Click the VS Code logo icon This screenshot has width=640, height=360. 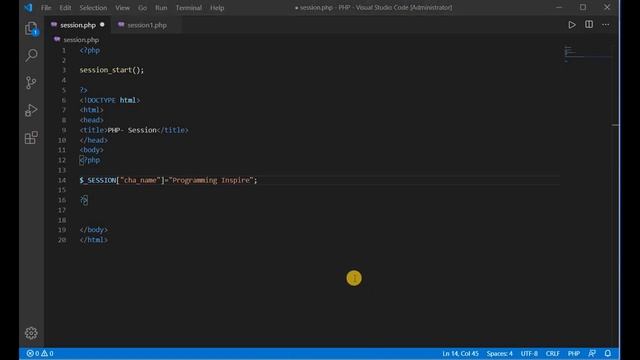pyautogui.click(x=28, y=8)
